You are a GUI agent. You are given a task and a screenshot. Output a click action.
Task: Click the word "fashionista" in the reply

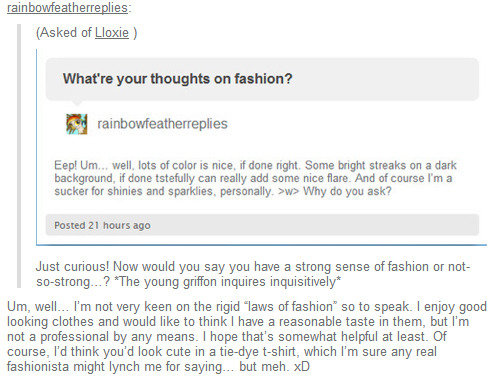click(x=38, y=367)
